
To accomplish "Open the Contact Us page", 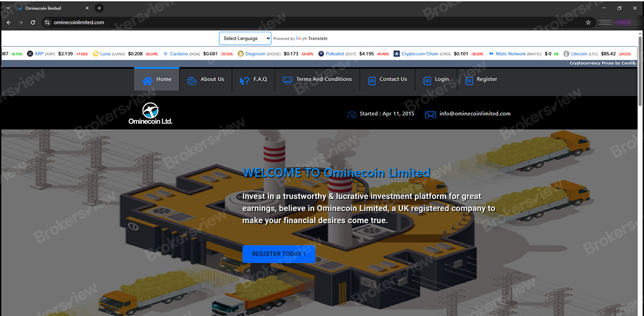I will [393, 79].
